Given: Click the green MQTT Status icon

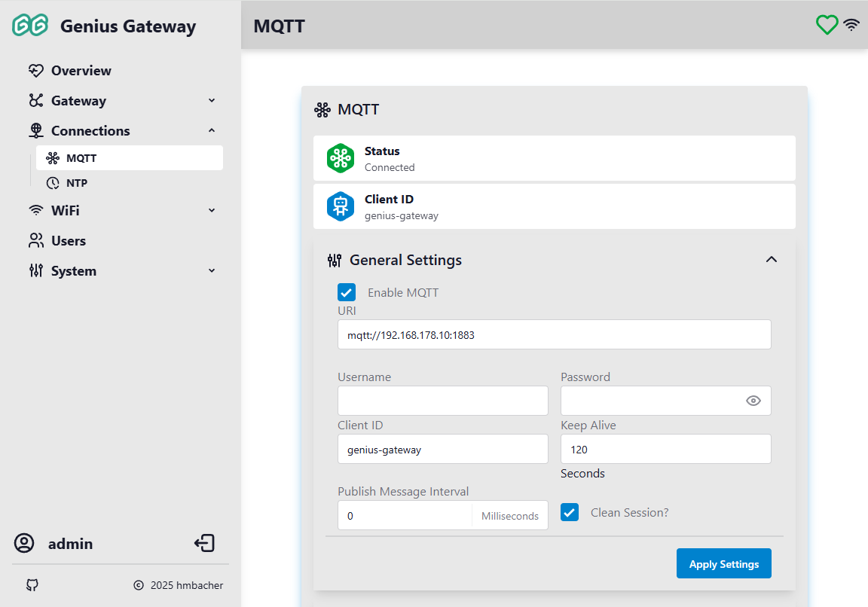Looking at the screenshot, I should [341, 158].
